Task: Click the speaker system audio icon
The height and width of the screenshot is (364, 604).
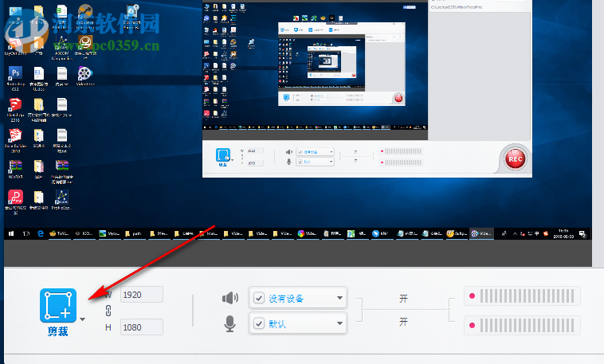Action: [230, 298]
